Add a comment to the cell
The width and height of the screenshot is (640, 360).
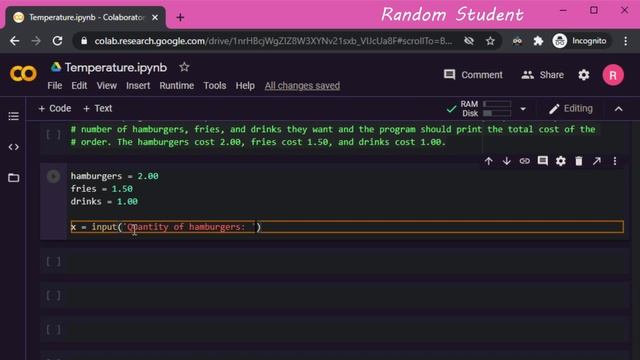(542, 161)
